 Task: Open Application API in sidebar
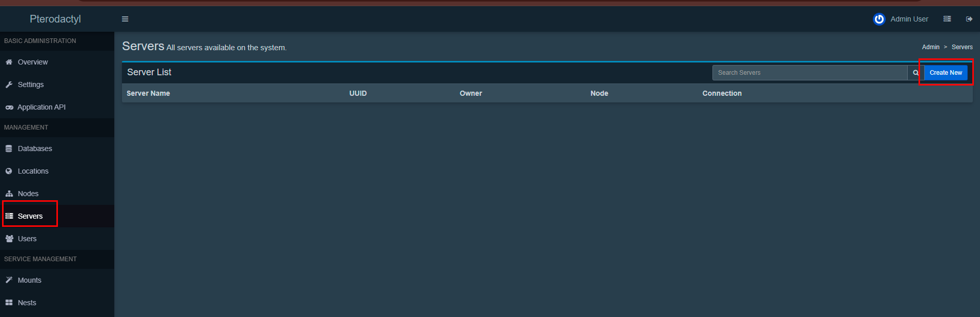coord(41,107)
